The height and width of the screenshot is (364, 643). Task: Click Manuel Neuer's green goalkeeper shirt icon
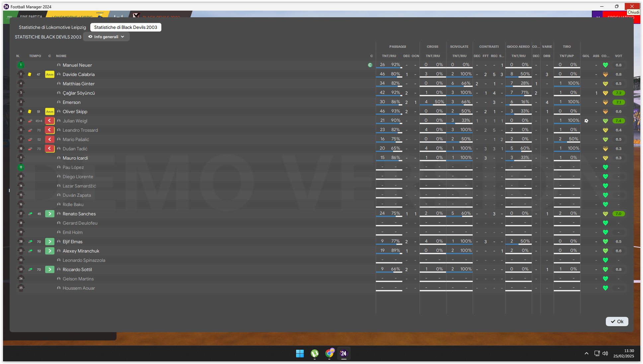(x=21, y=65)
